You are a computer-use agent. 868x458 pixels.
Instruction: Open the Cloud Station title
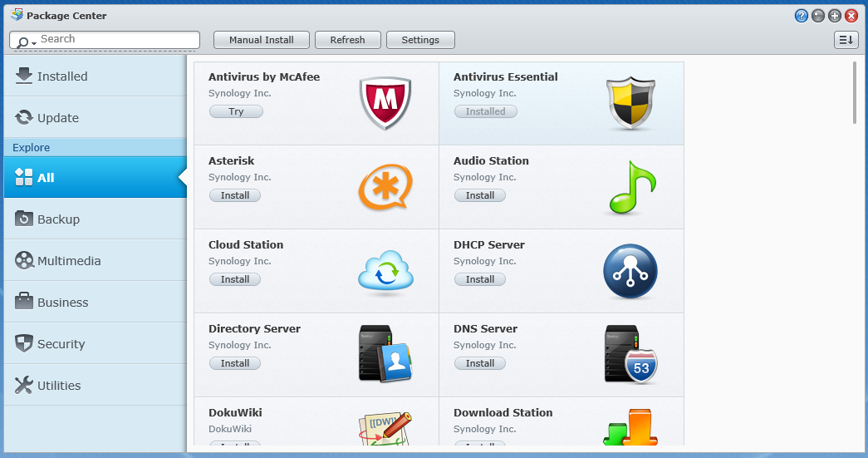[x=246, y=244]
